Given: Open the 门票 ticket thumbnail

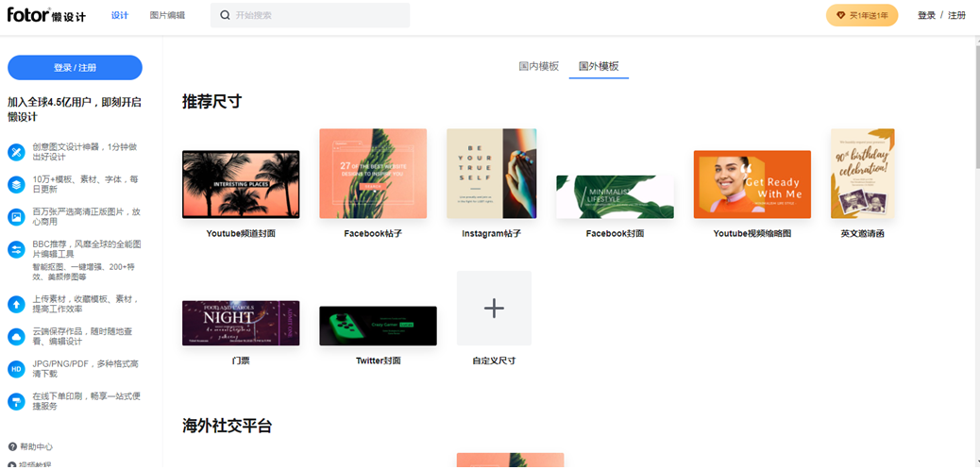Looking at the screenshot, I should [x=241, y=323].
